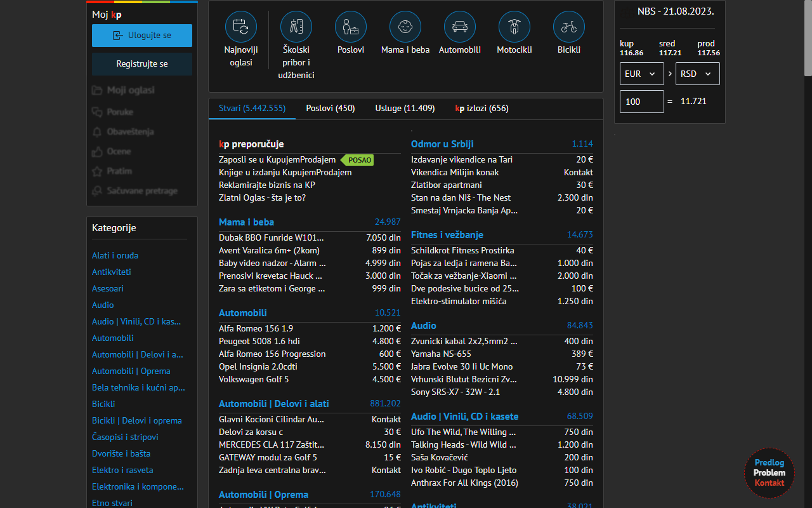This screenshot has height=508, width=812.
Task: Open Školski pribor i udžbenici icon
Action: (296, 27)
